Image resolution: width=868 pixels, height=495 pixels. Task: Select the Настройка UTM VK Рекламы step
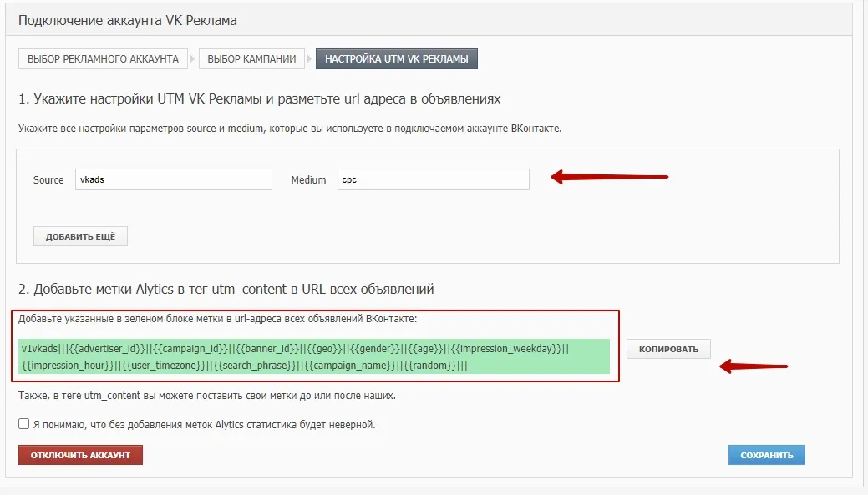(396, 59)
